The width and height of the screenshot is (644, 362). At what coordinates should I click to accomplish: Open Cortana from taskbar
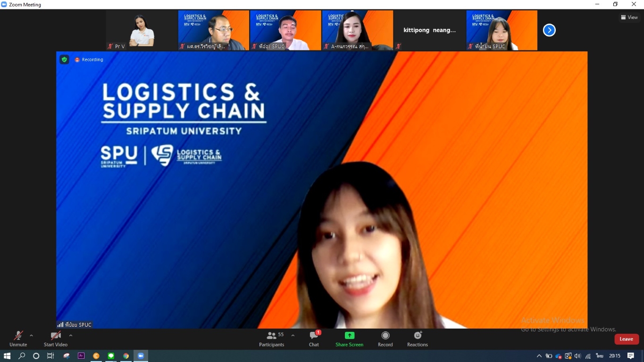36,356
